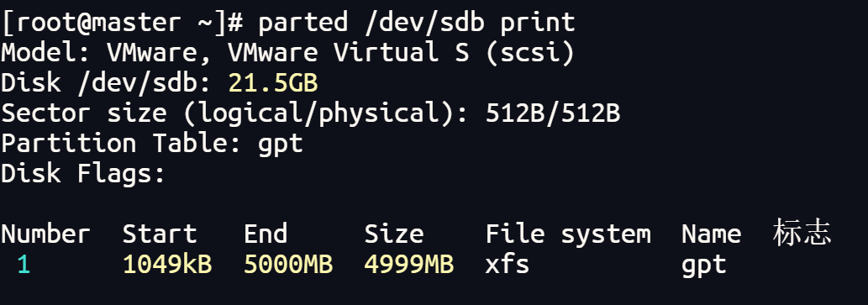Click the 21.5GB disk size value
Screen dimensions: 868x305
[273, 83]
